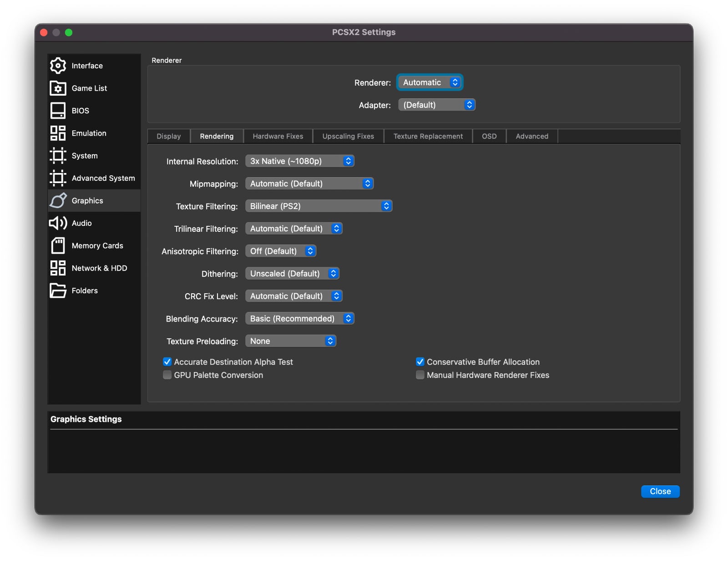Click the Internal Resolution label
728x561 pixels.
coord(202,161)
